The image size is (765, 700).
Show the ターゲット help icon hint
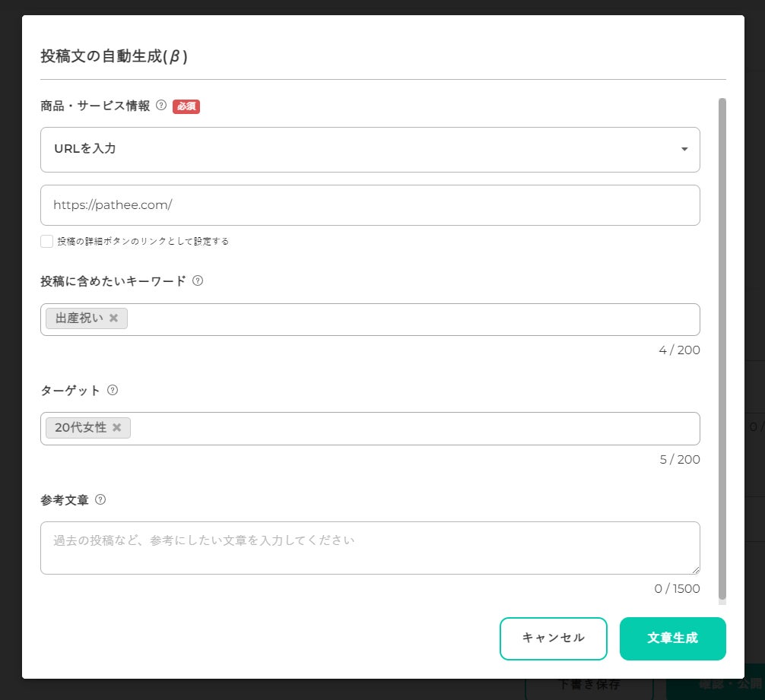pyautogui.click(x=113, y=390)
